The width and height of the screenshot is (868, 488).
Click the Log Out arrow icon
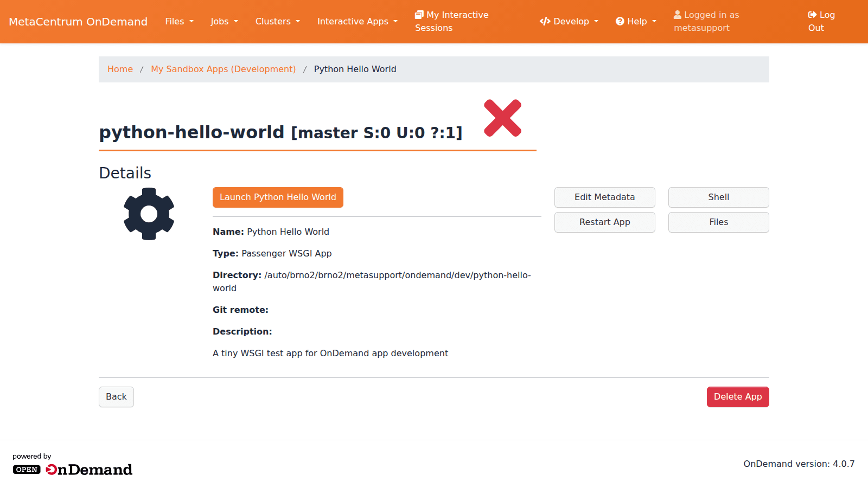(812, 15)
